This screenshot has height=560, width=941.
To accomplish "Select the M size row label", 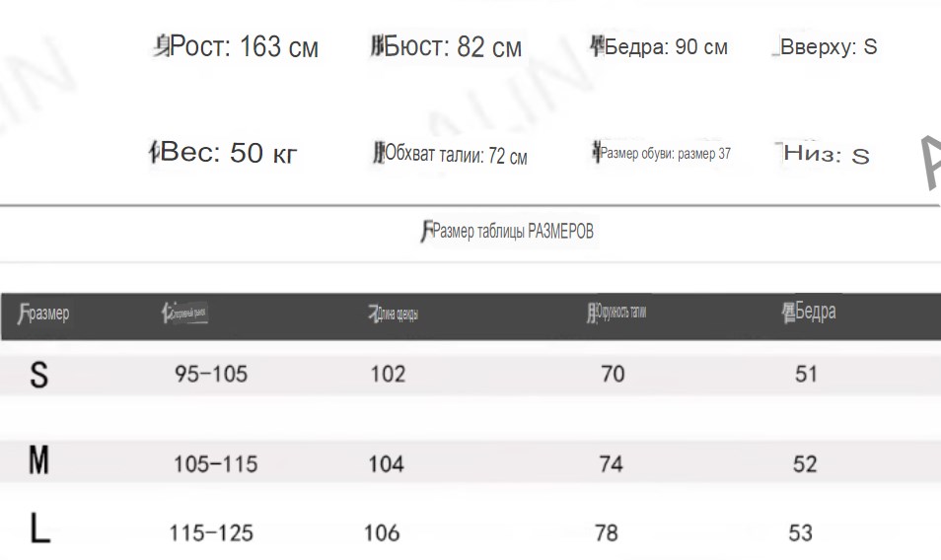I will (x=39, y=460).
